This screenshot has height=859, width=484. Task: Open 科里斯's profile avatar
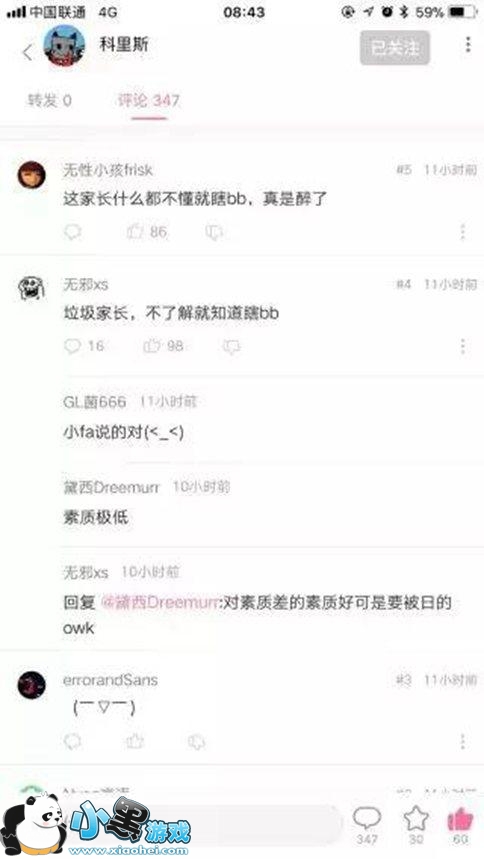point(64,47)
